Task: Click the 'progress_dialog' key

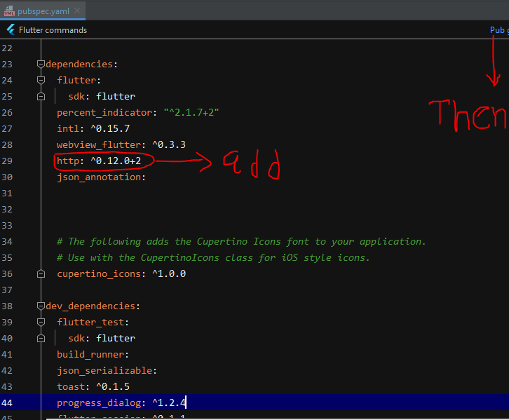Action: point(99,402)
